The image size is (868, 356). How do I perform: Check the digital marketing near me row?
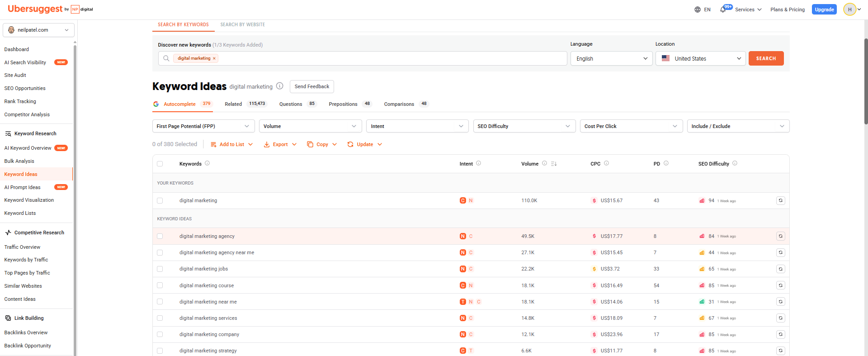point(160,302)
